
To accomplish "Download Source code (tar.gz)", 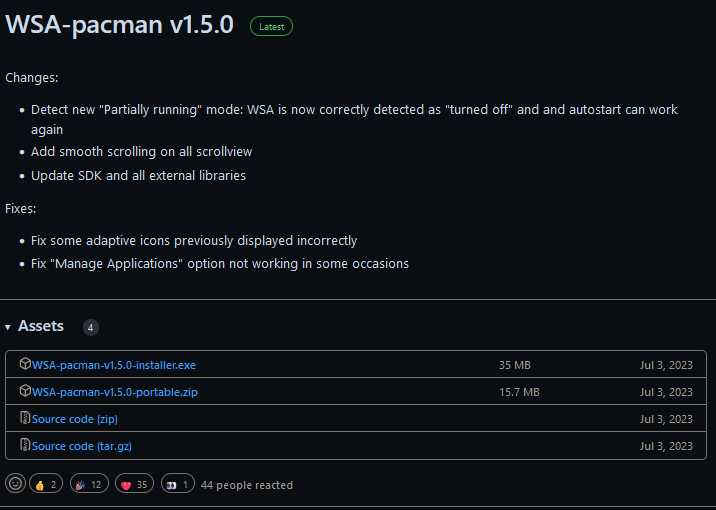I will click(81, 446).
